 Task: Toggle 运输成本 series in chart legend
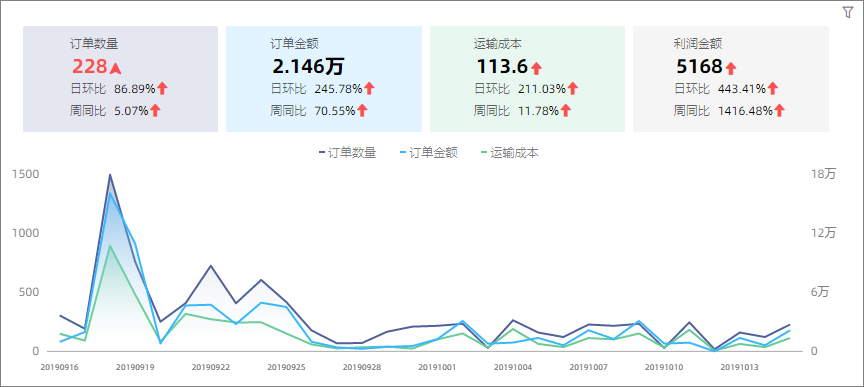tap(510, 153)
